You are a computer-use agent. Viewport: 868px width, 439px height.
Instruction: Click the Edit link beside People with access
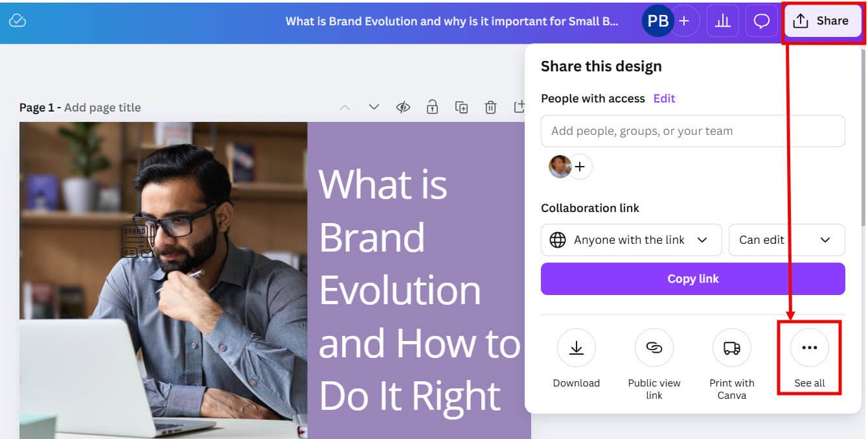pos(664,99)
